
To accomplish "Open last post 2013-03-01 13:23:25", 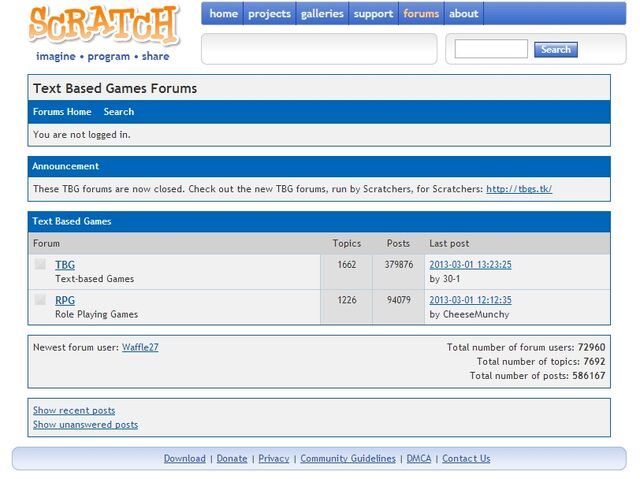I will tap(470, 265).
